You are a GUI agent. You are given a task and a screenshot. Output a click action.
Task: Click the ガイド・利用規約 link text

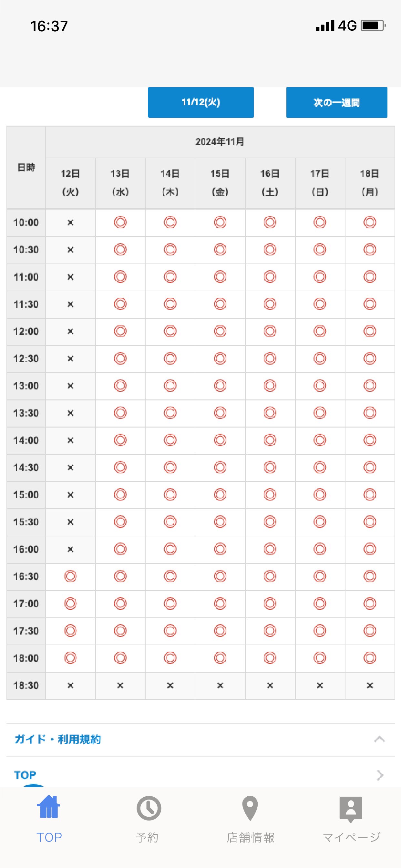[57, 739]
